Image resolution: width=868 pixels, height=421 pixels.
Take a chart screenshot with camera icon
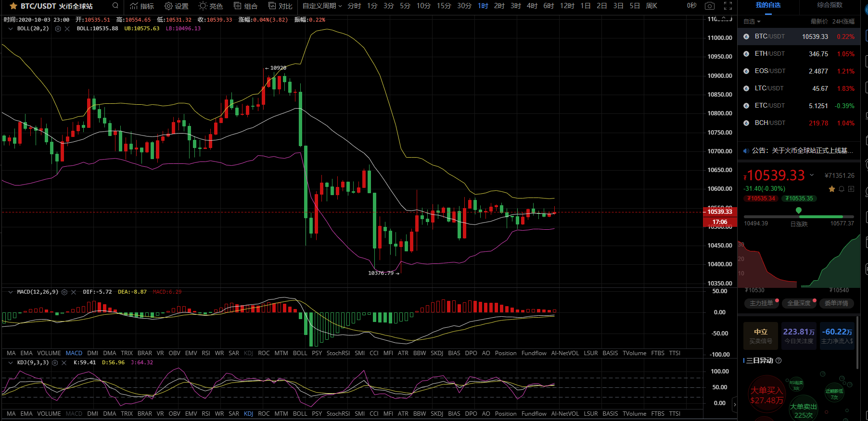[709, 6]
